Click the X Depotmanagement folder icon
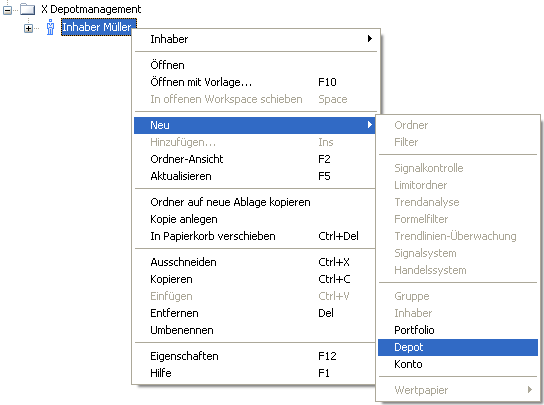This screenshot has width=544, height=405. pyautogui.click(x=27, y=9)
